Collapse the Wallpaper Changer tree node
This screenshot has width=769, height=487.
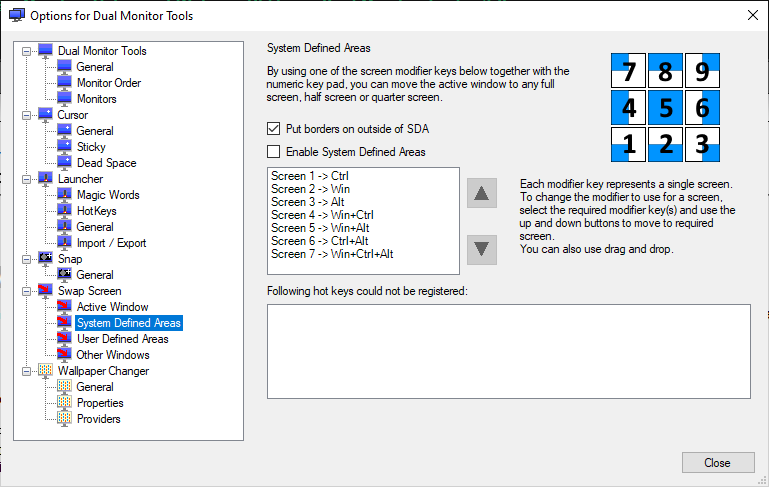(26, 371)
